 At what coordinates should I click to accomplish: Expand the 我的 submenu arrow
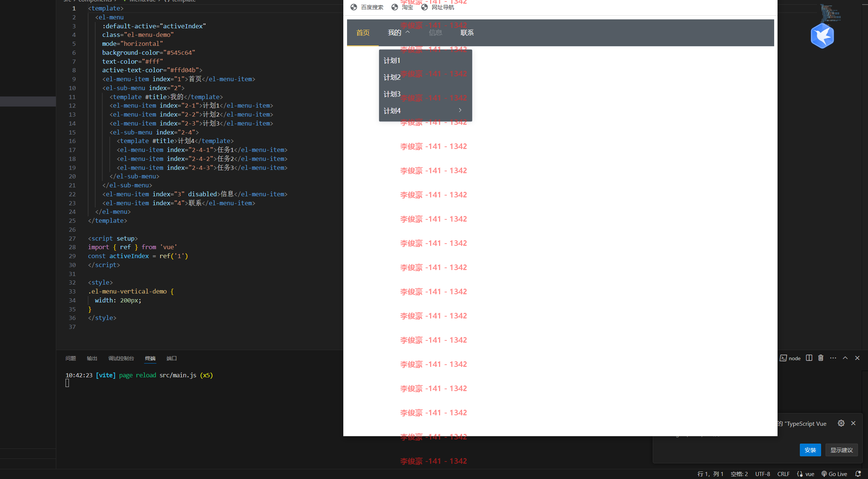point(408,32)
